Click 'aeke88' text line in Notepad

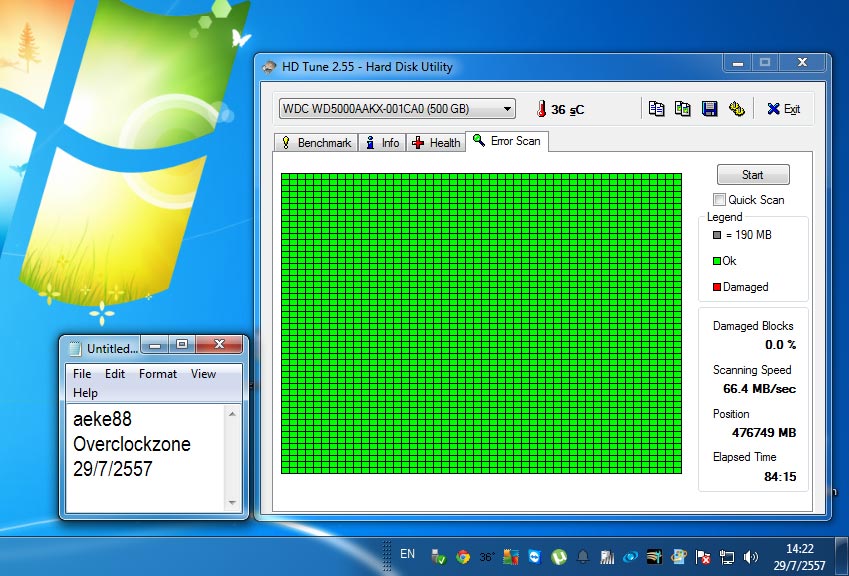[102, 419]
